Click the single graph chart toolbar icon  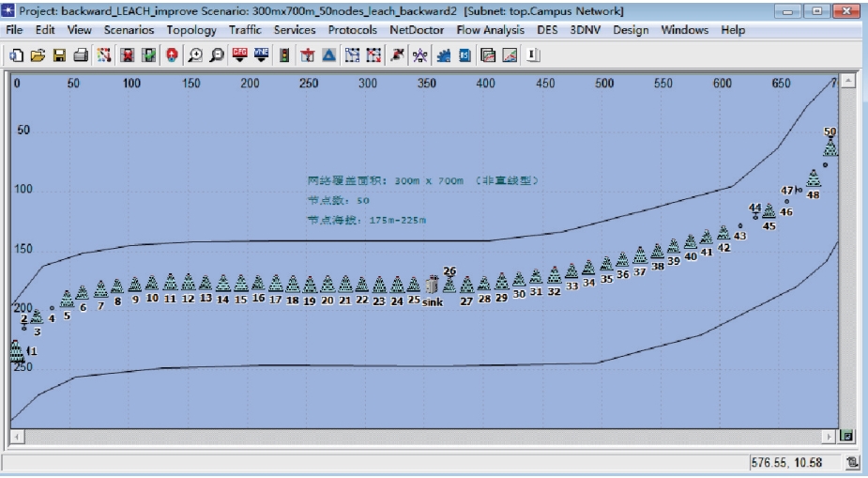click(510, 55)
